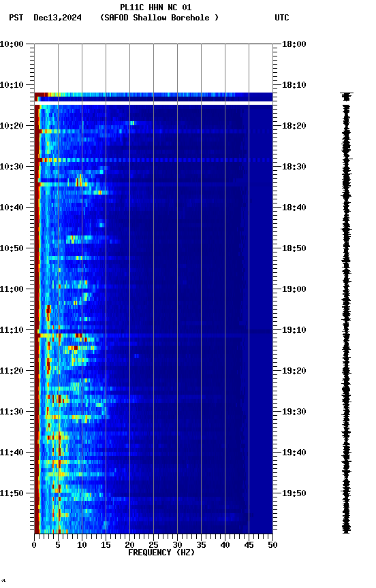Click the 10 Hz frequency tick label
This screenshot has height=588, width=376.
82,545
